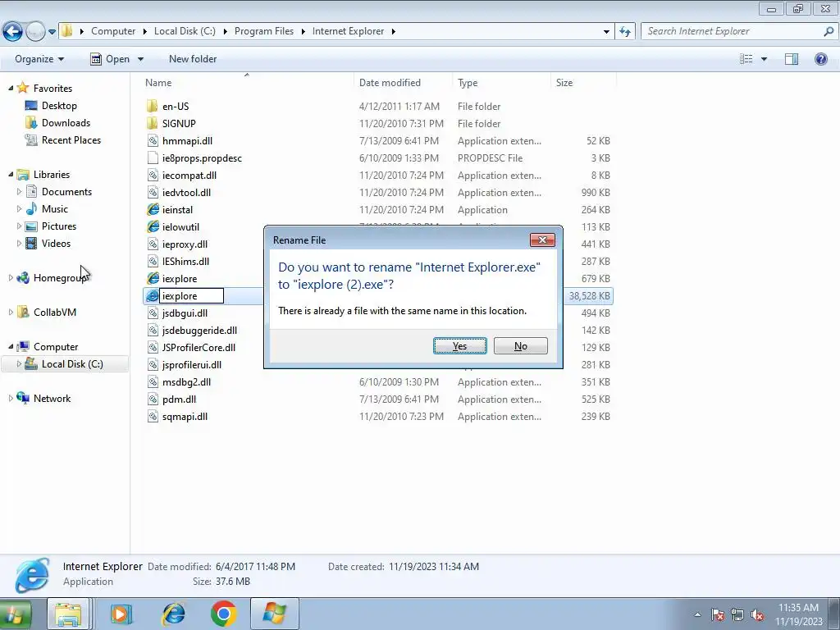This screenshot has width=840, height=630.
Task: Select the file JSProfilerCore.dll
Action: pos(199,347)
